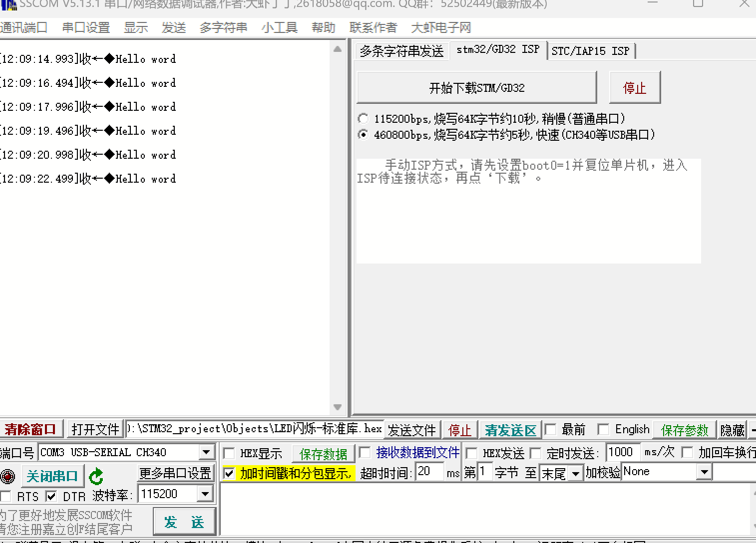Open the 串口设置 menu
This screenshot has height=543, width=756.
[x=86, y=27]
